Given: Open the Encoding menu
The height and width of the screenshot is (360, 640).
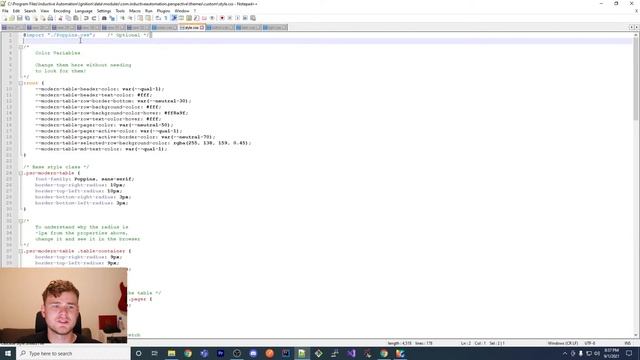Looking at the screenshot, I should pos(62,11).
